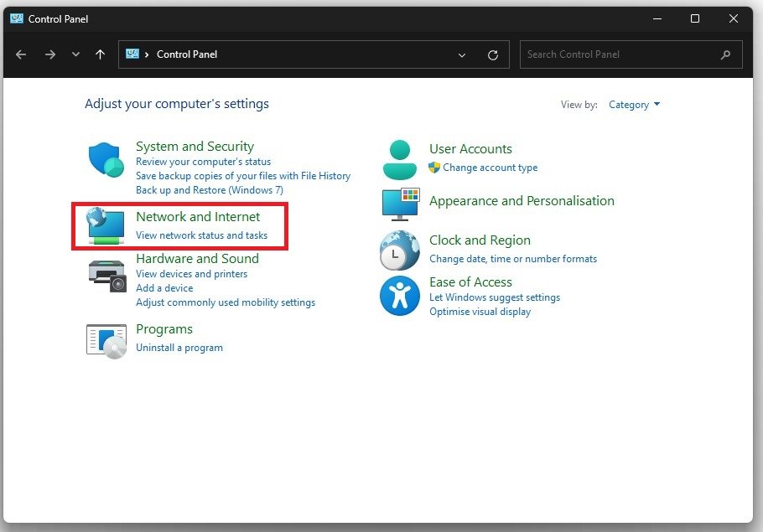
Task: Select View devices and printers link
Action: 191,274
